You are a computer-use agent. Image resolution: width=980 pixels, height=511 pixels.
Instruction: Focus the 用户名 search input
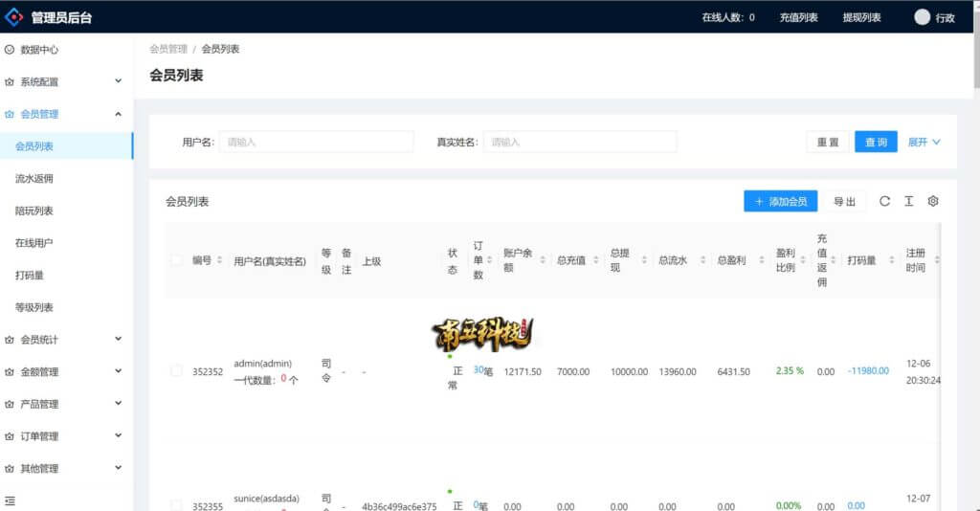pos(316,142)
